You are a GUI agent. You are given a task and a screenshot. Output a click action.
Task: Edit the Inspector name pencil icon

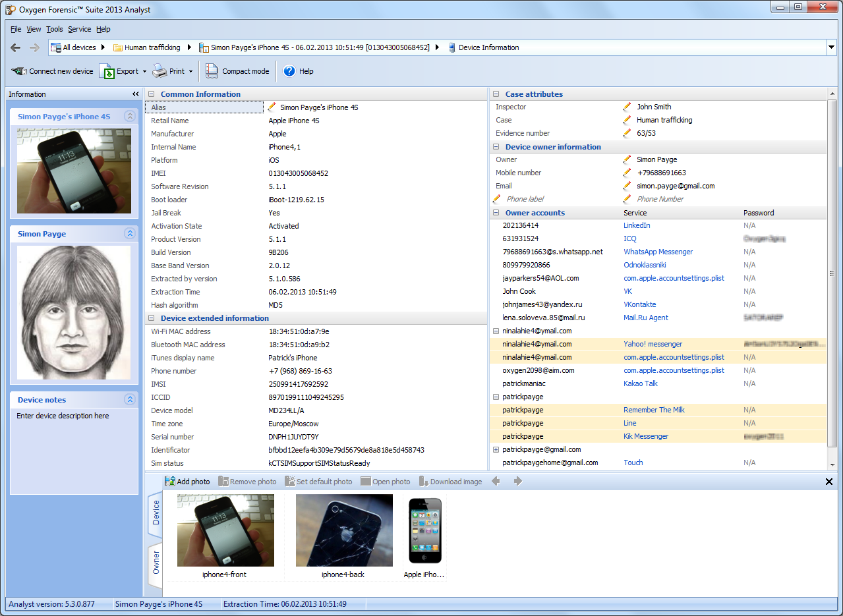[x=627, y=107]
